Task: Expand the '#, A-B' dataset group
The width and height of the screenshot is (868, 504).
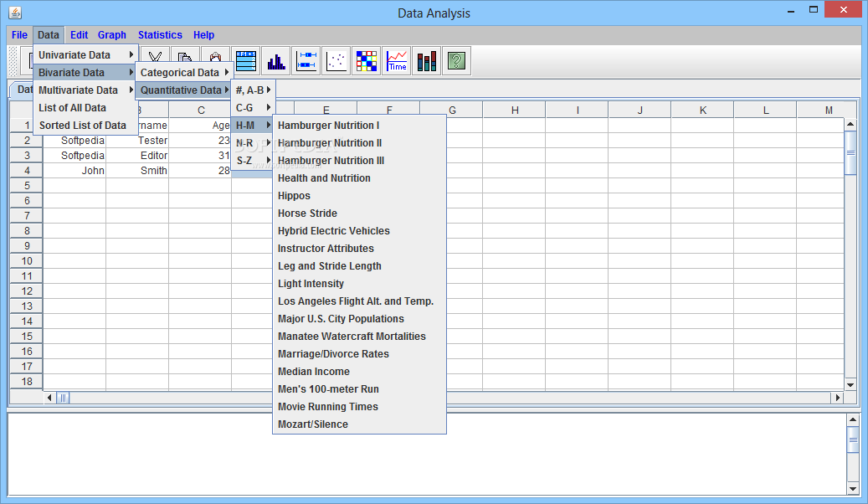Action: [253, 90]
